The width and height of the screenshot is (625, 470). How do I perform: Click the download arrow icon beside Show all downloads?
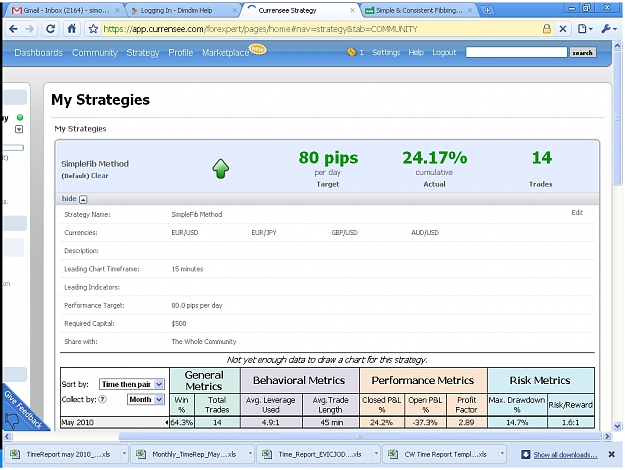click(525, 454)
